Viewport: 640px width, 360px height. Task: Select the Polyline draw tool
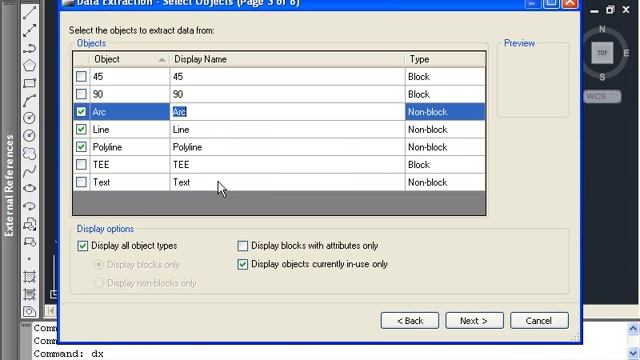point(29,48)
